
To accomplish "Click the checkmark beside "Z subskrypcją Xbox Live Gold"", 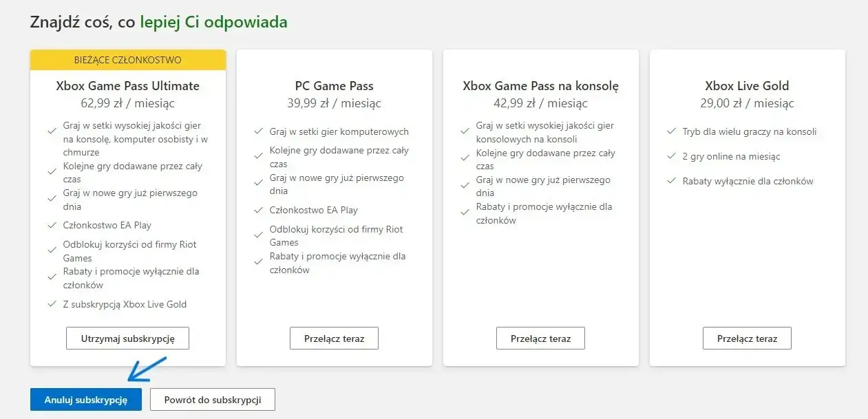I will 52,303.
